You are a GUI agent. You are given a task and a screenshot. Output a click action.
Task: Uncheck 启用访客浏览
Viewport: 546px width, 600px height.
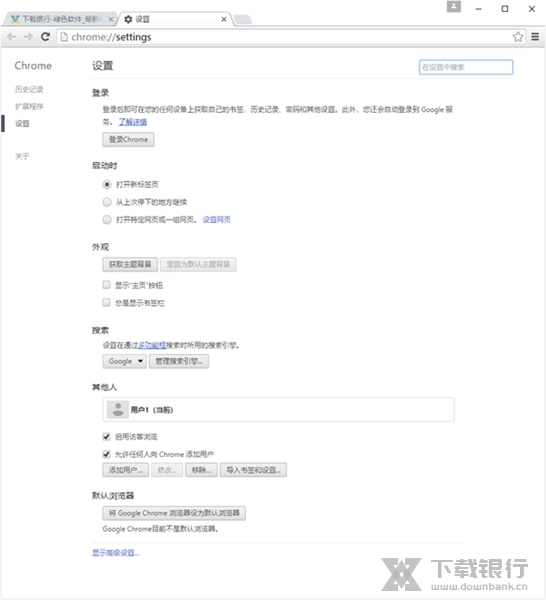click(106, 437)
